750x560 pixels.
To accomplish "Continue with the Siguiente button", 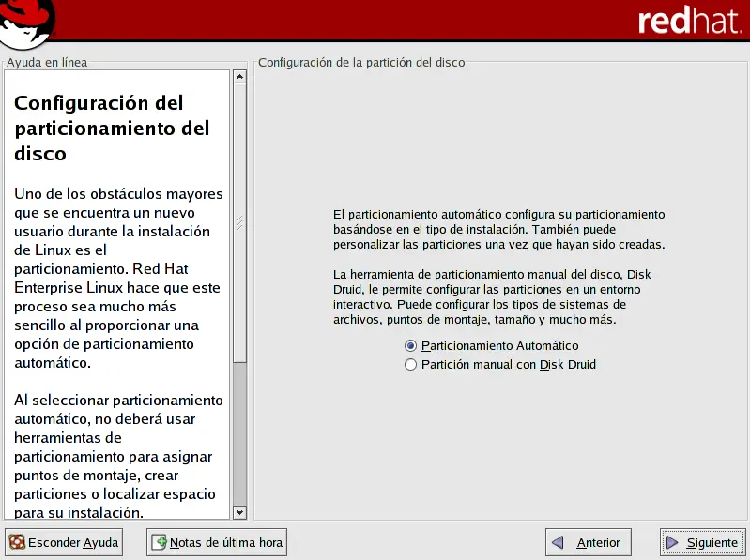I will [x=701, y=542].
